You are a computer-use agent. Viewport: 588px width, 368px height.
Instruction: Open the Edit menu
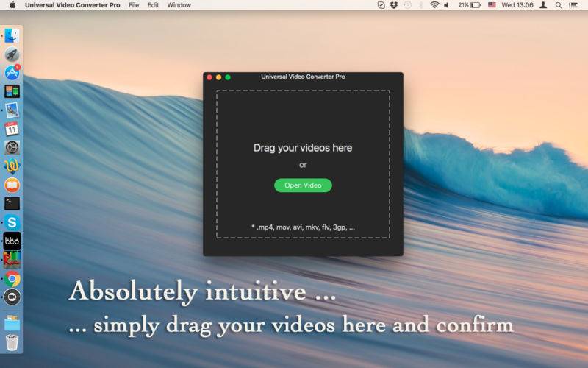[x=153, y=5]
